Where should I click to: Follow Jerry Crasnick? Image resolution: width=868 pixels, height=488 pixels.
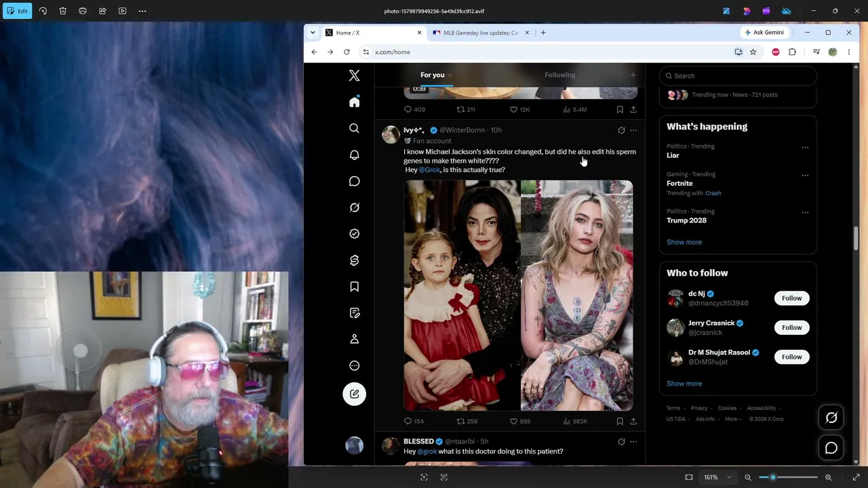(x=791, y=327)
